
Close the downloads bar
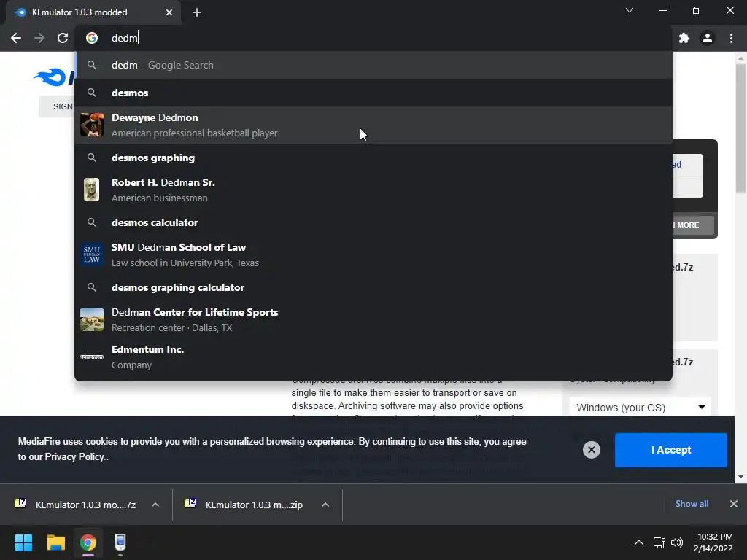tap(734, 504)
